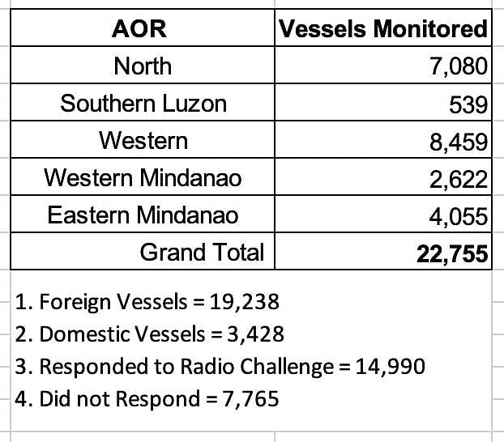Click the bold 22,755 total cell
The height and width of the screenshot is (442, 504).
(382, 253)
